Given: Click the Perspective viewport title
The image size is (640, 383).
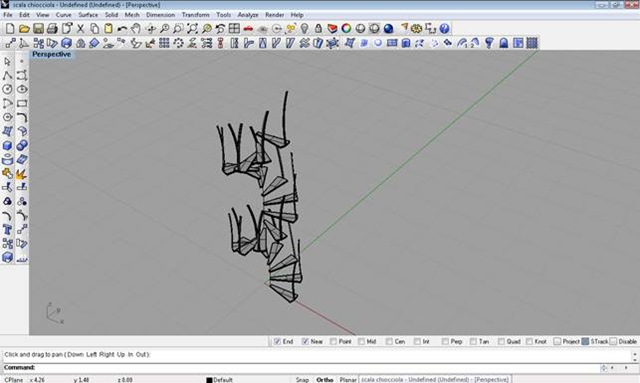Looking at the screenshot, I should (x=51, y=54).
